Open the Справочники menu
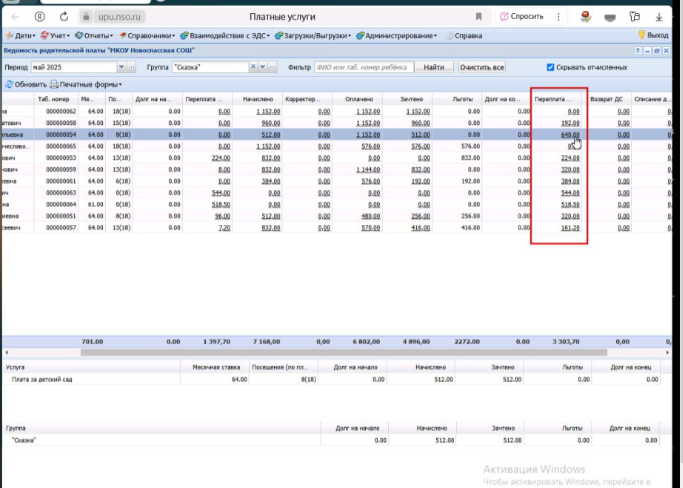 click(147, 36)
